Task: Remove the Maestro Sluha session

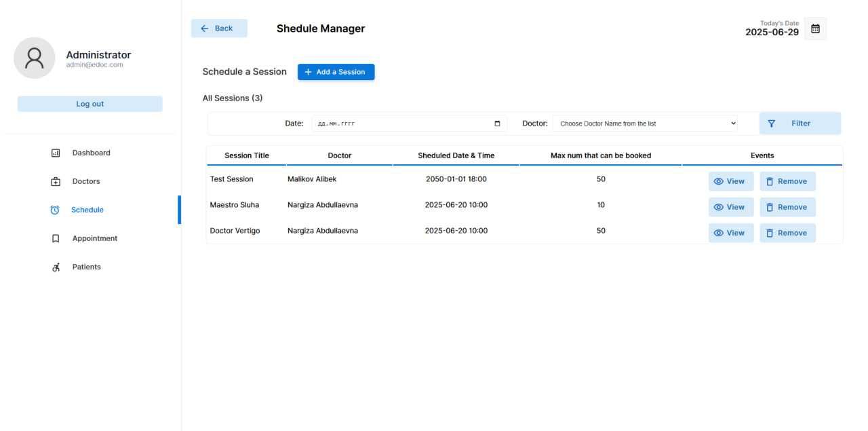Action: tap(787, 207)
